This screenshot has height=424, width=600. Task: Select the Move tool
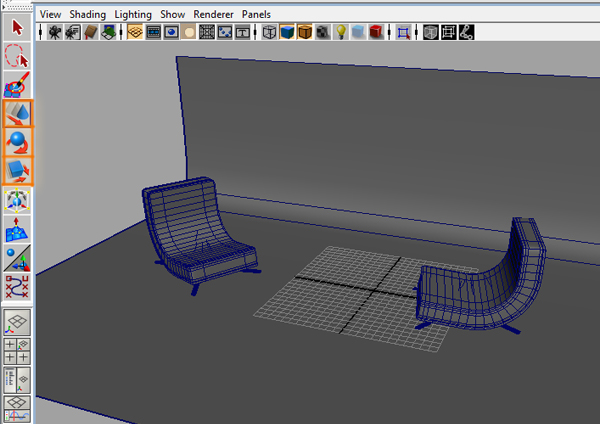18,114
